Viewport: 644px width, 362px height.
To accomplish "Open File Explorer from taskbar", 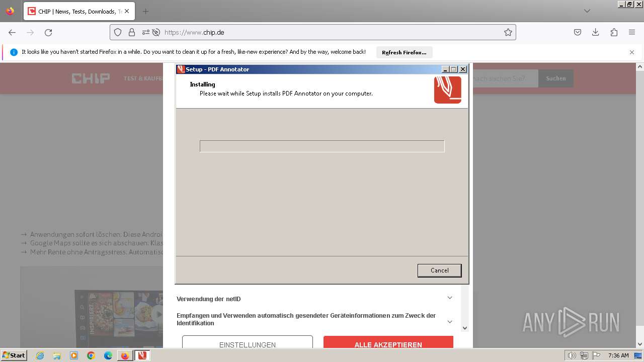I will click(57, 355).
